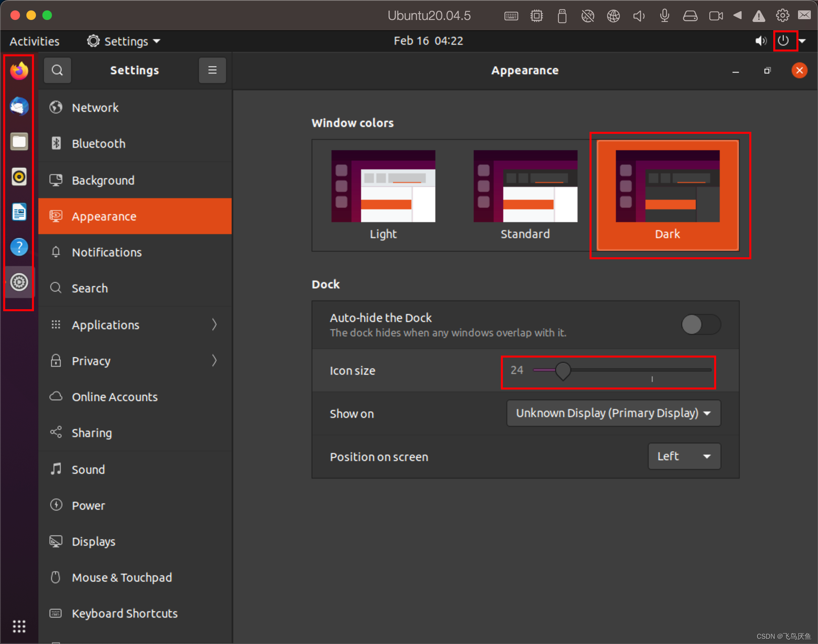This screenshot has height=644, width=818.
Task: Show Applications grid at dock bottom
Action: (x=19, y=626)
